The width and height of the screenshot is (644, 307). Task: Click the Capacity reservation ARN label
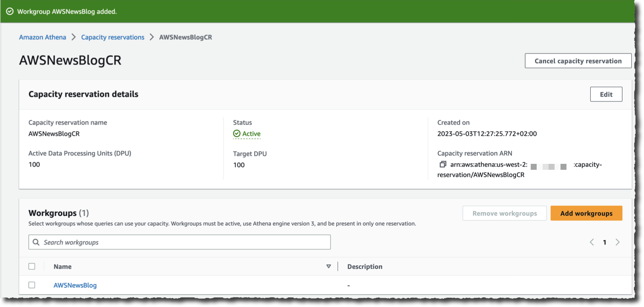pos(475,153)
